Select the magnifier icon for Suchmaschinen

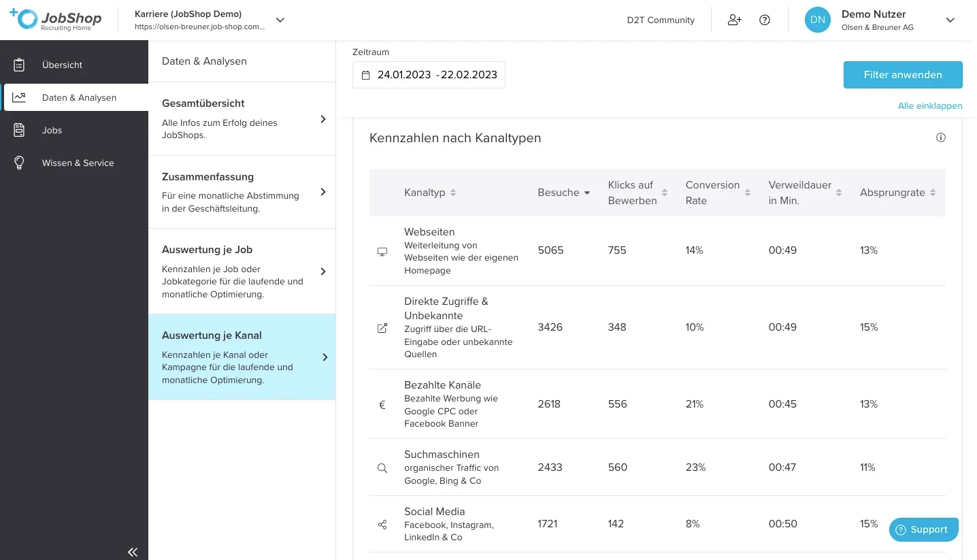pos(382,468)
